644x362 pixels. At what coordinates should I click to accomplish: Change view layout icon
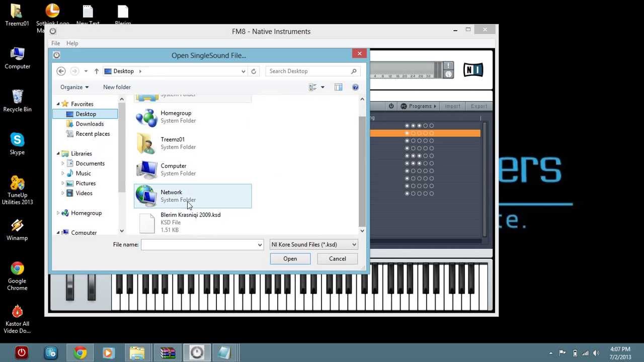click(x=312, y=87)
